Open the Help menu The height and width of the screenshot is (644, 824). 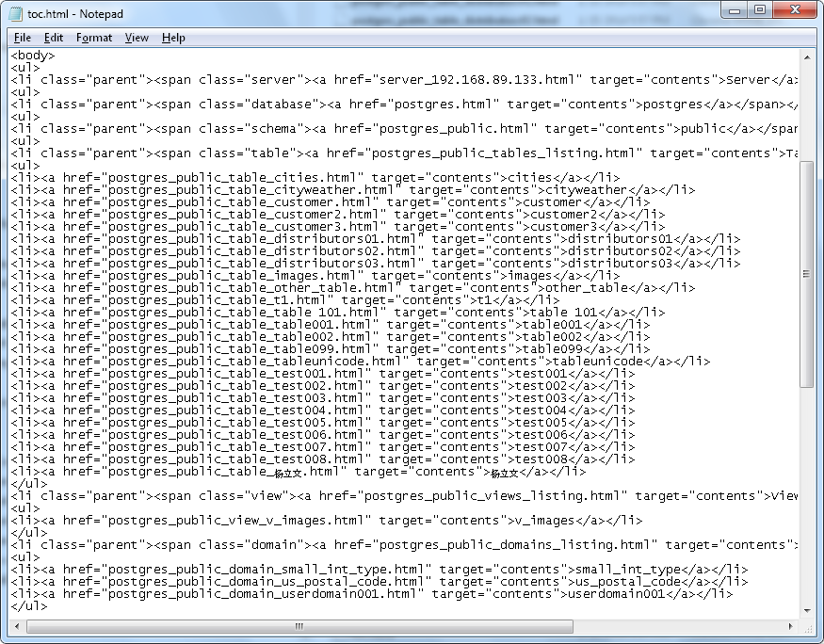point(173,38)
